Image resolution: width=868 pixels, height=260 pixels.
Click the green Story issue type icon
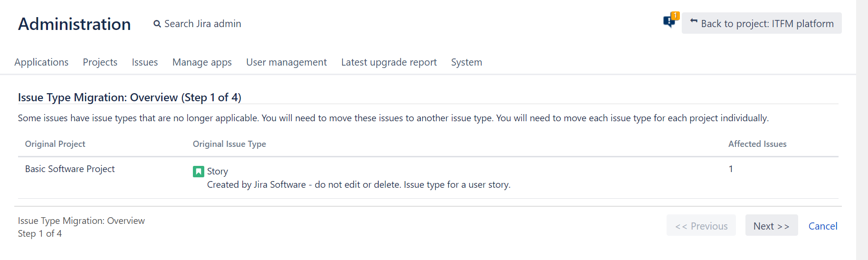198,172
